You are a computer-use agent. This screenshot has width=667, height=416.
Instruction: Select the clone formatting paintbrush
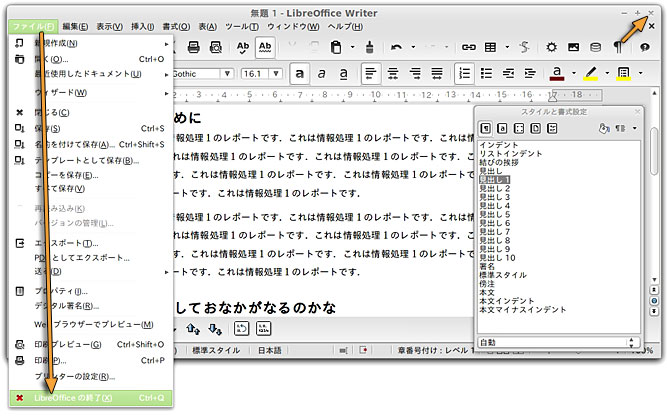(x=370, y=47)
